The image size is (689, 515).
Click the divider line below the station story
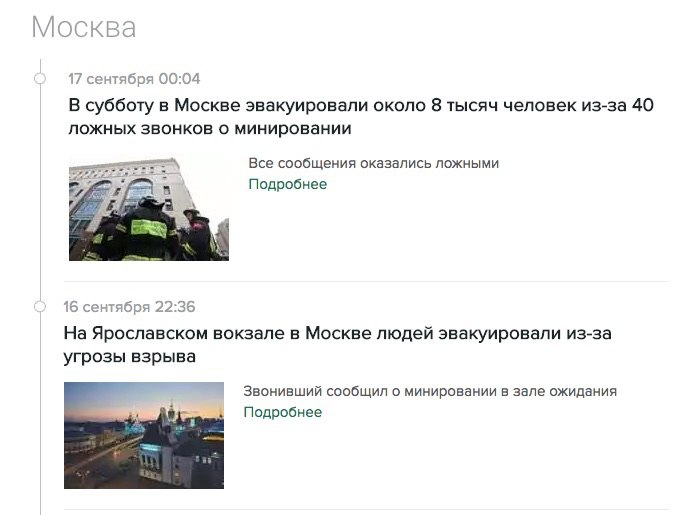(x=366, y=510)
